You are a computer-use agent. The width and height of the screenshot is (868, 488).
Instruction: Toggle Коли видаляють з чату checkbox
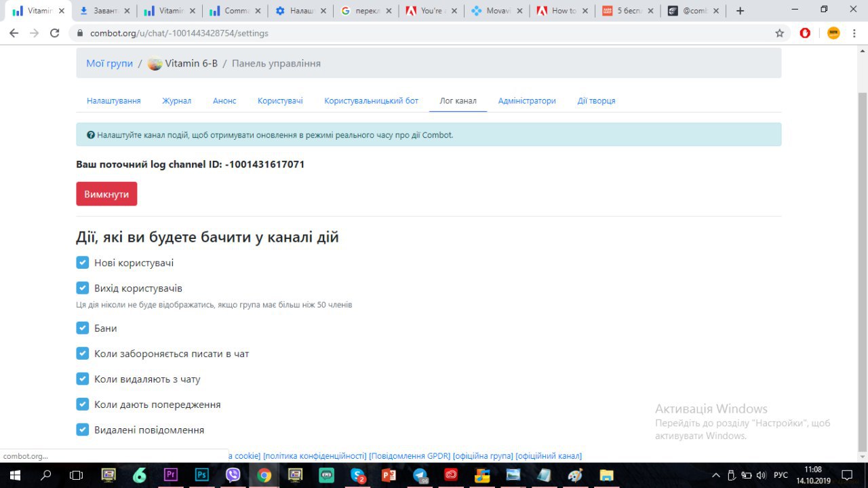(x=83, y=379)
